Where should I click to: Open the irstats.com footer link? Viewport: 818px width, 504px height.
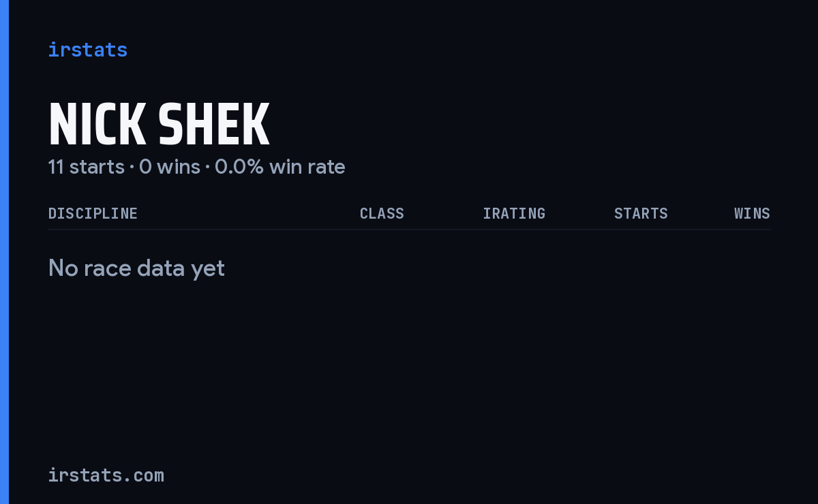point(106,475)
